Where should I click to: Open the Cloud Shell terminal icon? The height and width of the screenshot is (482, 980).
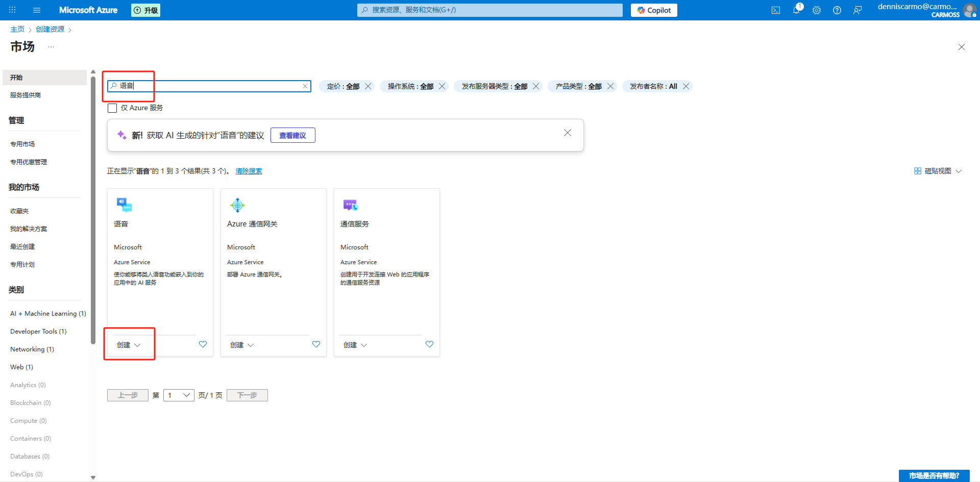(x=775, y=10)
